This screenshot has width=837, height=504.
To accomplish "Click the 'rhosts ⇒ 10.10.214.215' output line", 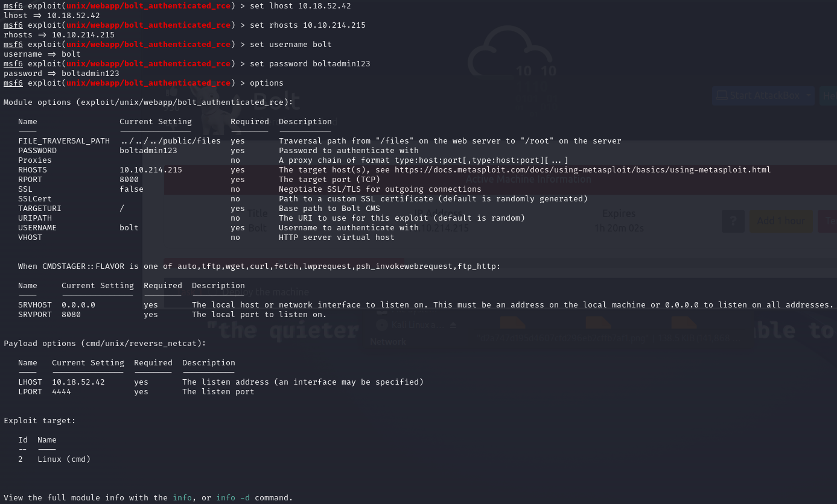I will pos(59,35).
